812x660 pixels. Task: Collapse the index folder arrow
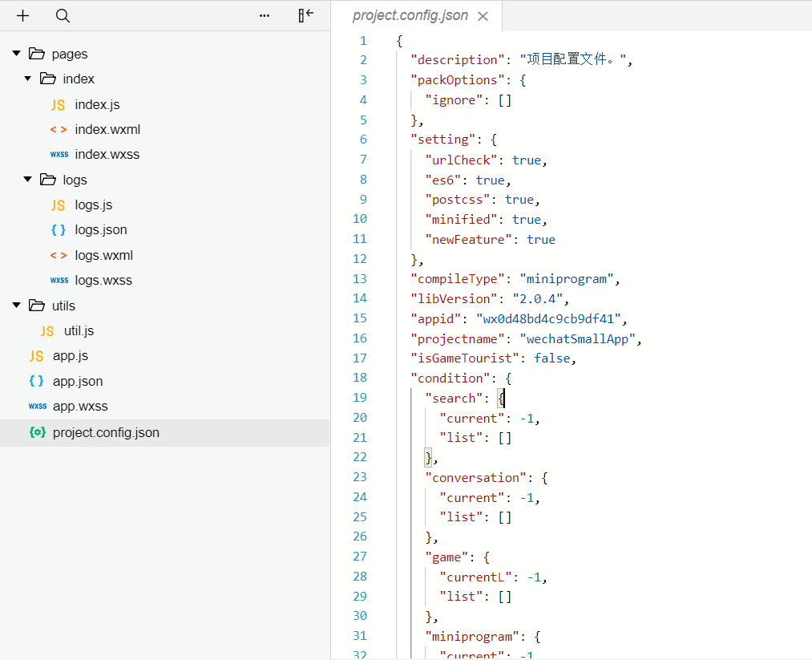27,79
